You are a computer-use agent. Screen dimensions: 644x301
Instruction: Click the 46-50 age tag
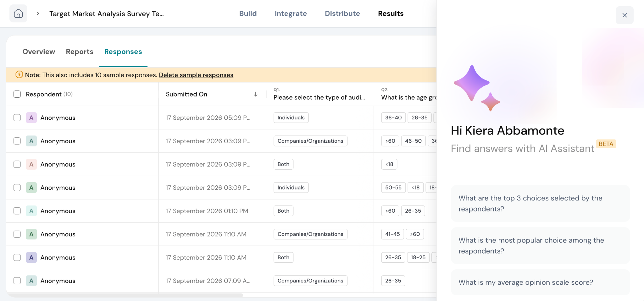[x=413, y=141]
